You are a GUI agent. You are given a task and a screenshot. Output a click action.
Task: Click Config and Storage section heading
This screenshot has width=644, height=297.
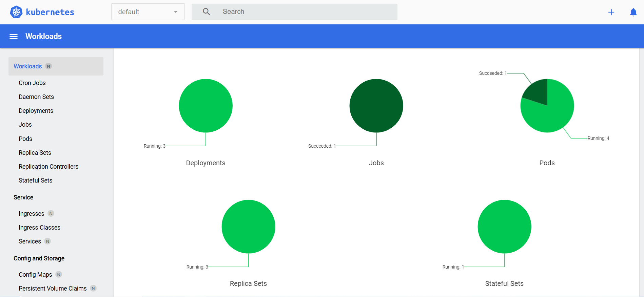tap(39, 258)
